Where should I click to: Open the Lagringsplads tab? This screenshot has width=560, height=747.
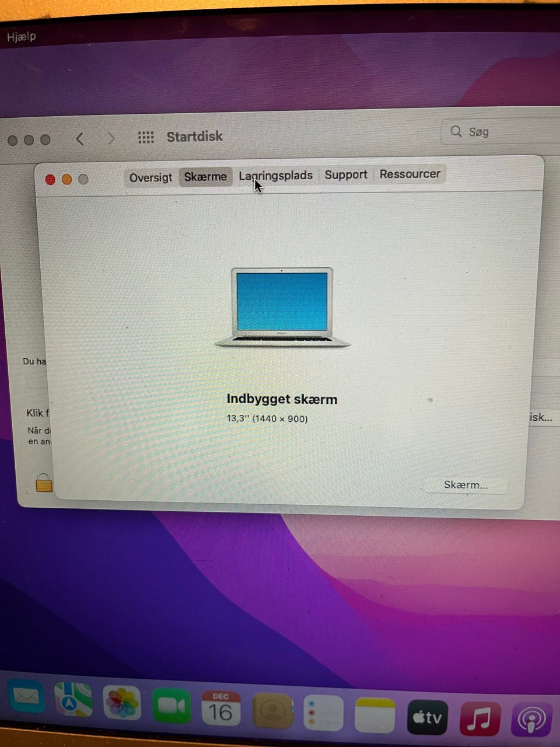(275, 175)
